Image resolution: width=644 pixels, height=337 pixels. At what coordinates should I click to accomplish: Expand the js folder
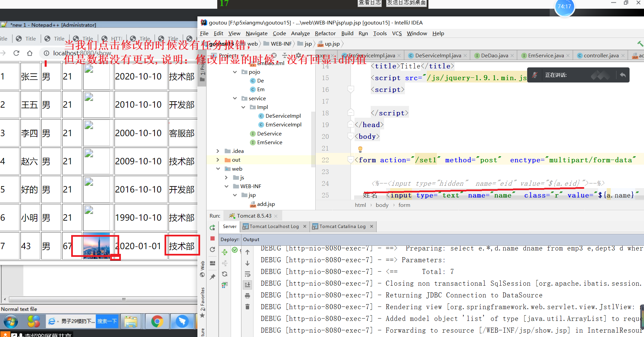coord(226,178)
